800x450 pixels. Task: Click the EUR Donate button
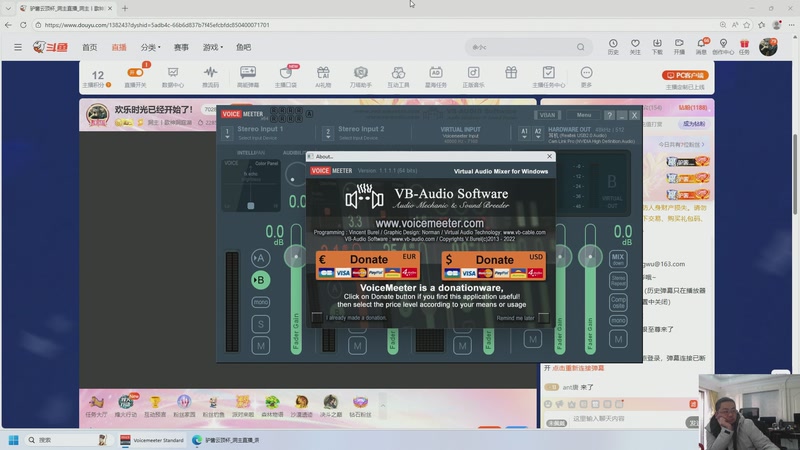(x=368, y=265)
